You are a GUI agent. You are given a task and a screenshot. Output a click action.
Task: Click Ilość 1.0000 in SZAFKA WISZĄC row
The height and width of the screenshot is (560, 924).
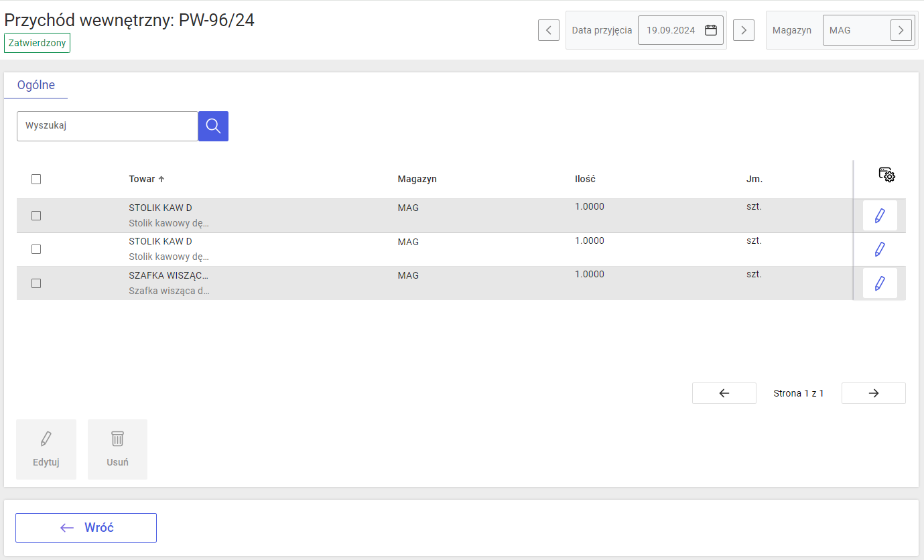pyautogui.click(x=590, y=274)
